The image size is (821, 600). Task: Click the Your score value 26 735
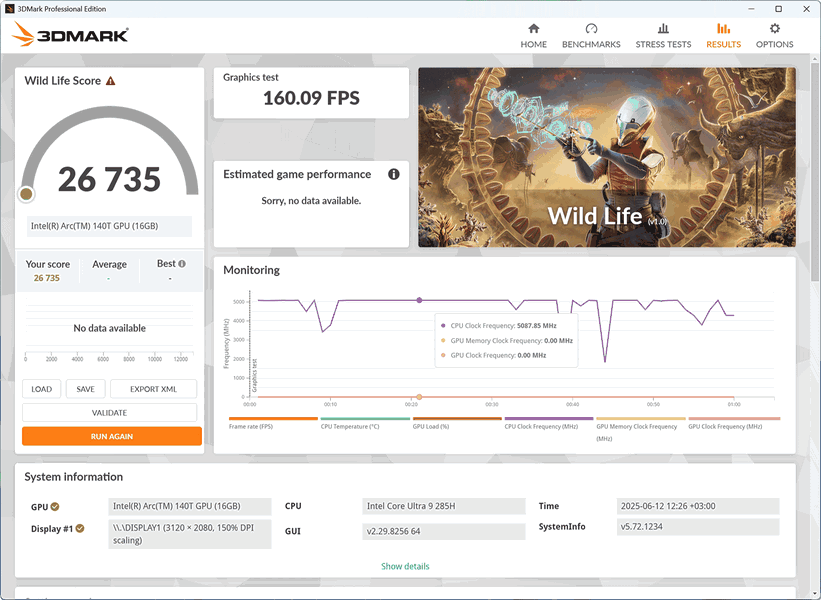coord(47,278)
